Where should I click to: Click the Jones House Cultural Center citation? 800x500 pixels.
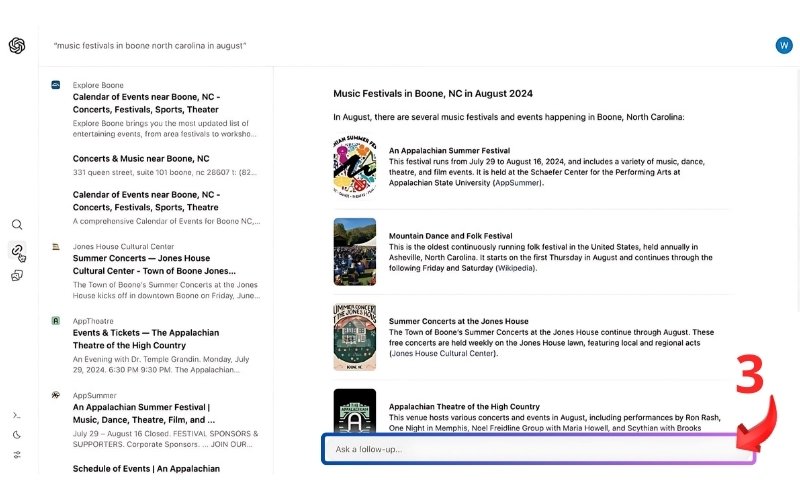point(442,353)
